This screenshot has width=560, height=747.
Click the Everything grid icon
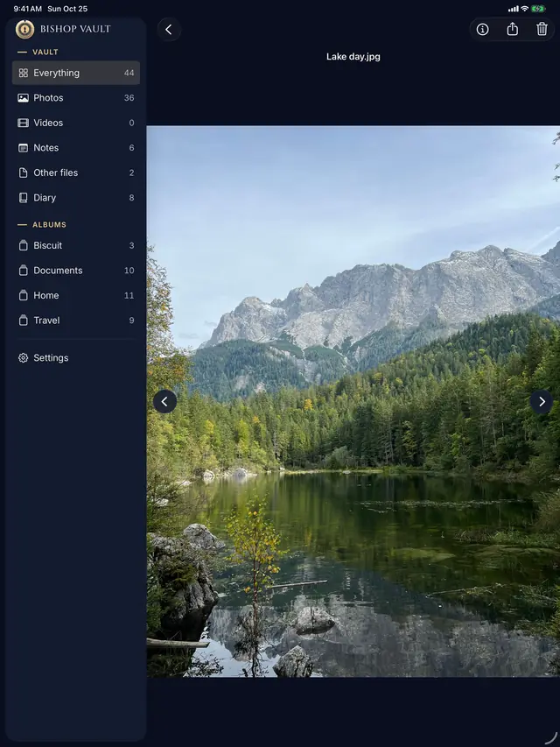point(23,73)
